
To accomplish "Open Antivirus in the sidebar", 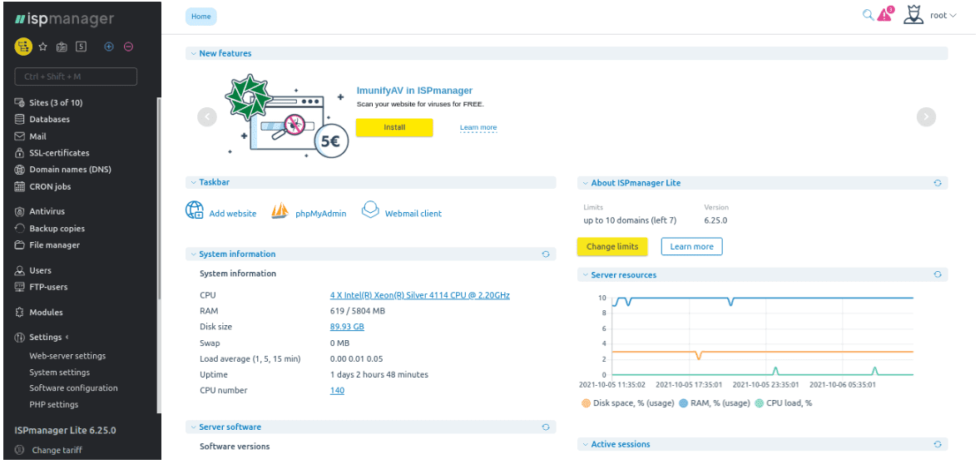I will tap(39, 212).
